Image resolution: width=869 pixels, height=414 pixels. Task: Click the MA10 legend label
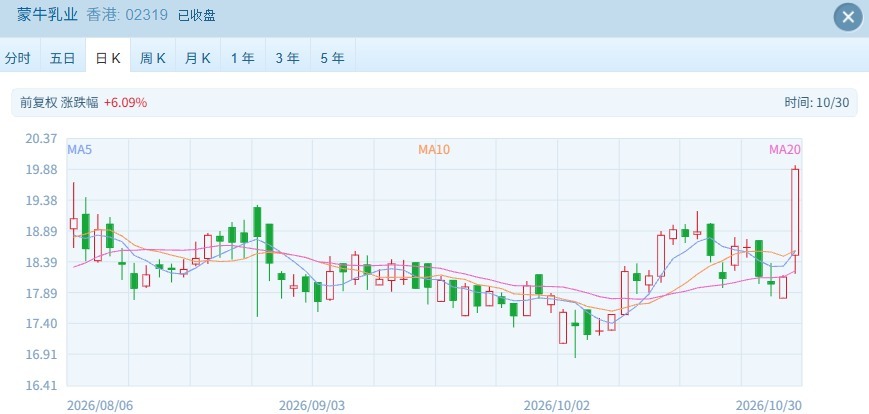[434, 149]
